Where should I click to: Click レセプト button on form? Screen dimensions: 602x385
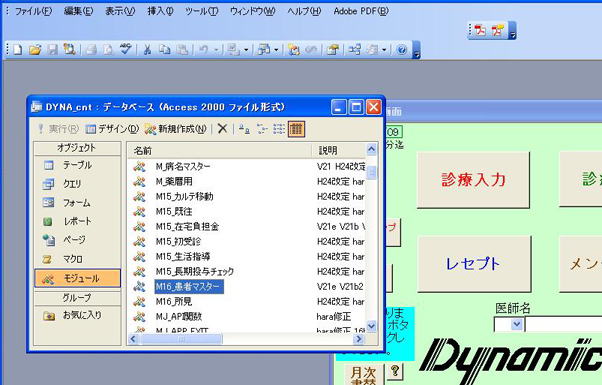[x=474, y=264]
